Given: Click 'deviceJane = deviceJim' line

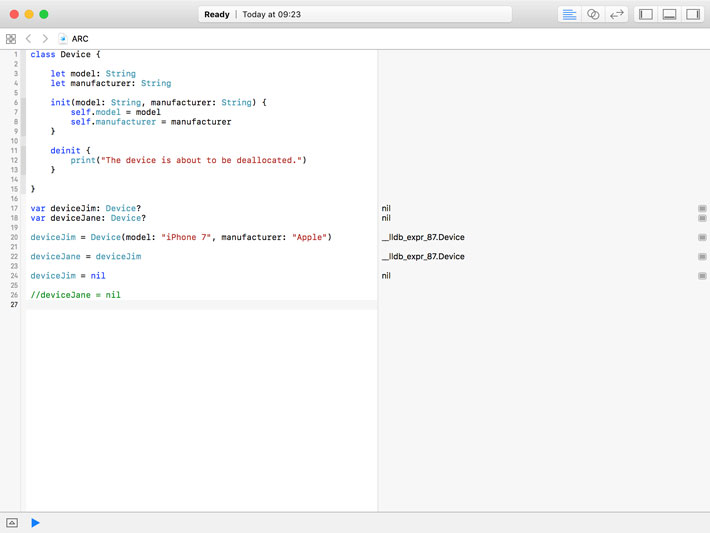Looking at the screenshot, I should (86, 257).
